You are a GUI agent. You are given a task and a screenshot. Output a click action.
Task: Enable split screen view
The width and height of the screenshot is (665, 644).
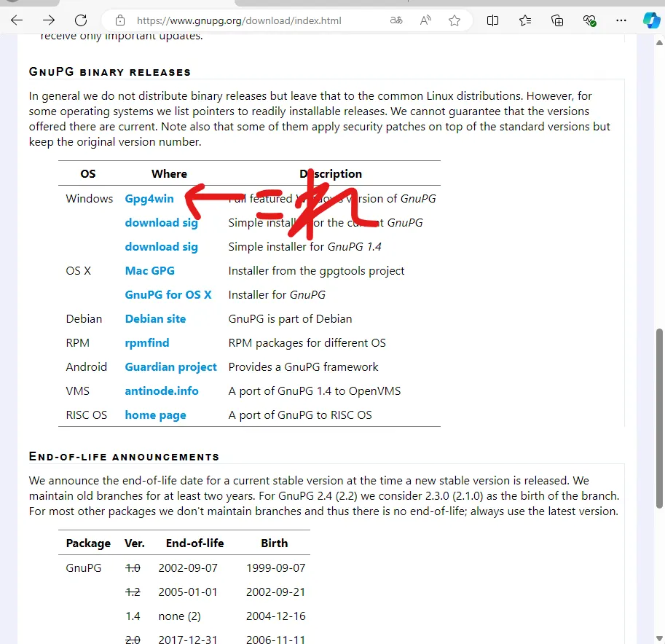tap(493, 20)
